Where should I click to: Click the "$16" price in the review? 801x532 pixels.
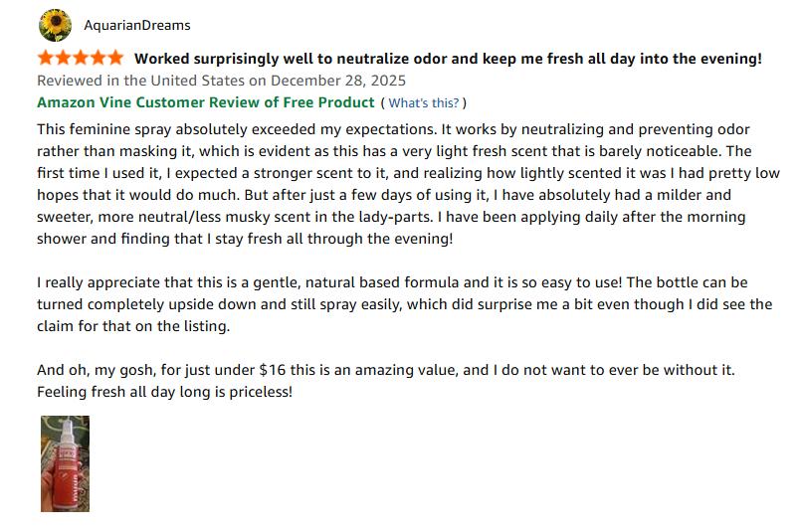272,369
